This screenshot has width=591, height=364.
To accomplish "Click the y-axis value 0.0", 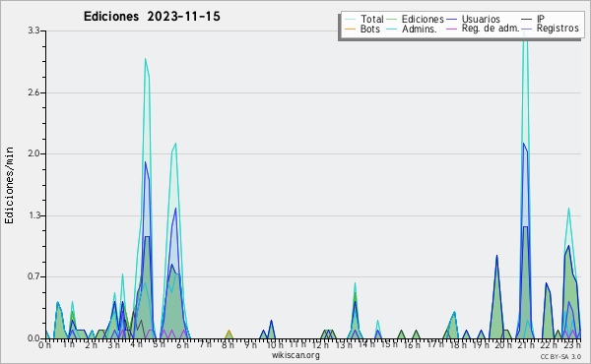I will 33,338.
